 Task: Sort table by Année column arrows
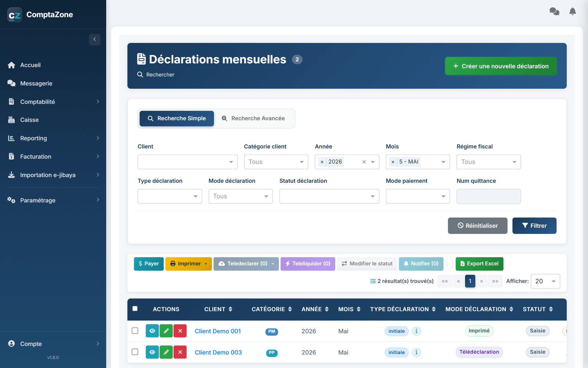coord(327,309)
